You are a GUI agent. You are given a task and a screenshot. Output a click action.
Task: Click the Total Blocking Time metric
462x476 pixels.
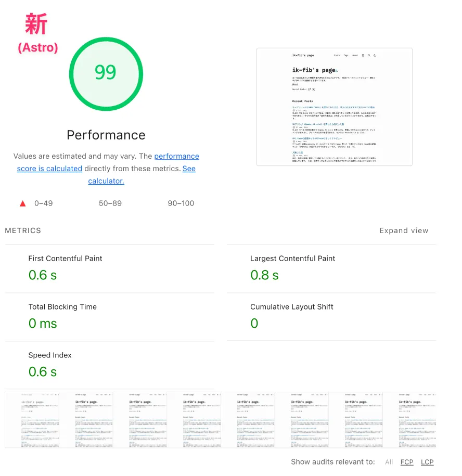[110, 317]
